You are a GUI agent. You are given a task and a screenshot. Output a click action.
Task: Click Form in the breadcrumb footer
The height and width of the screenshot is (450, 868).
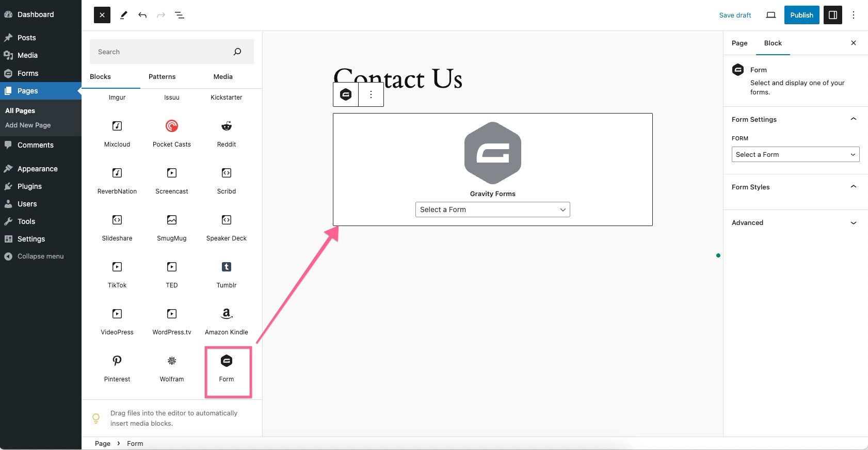[135, 443]
